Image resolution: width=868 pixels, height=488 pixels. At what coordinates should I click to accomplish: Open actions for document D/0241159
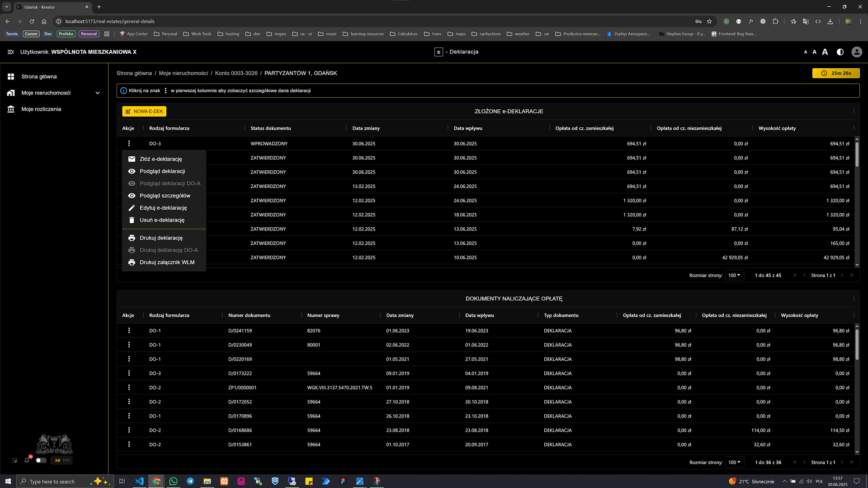pos(129,331)
